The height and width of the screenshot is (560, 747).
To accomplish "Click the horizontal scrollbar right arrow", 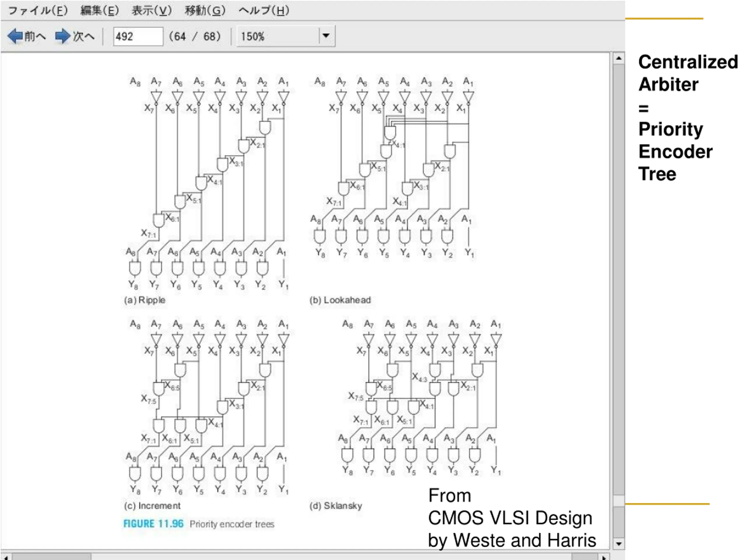I will 604,557.
